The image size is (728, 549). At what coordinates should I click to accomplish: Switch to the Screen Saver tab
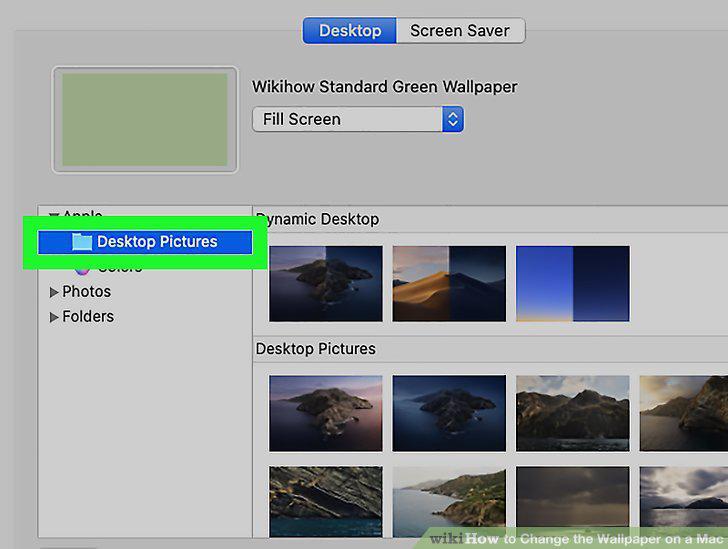[460, 31]
